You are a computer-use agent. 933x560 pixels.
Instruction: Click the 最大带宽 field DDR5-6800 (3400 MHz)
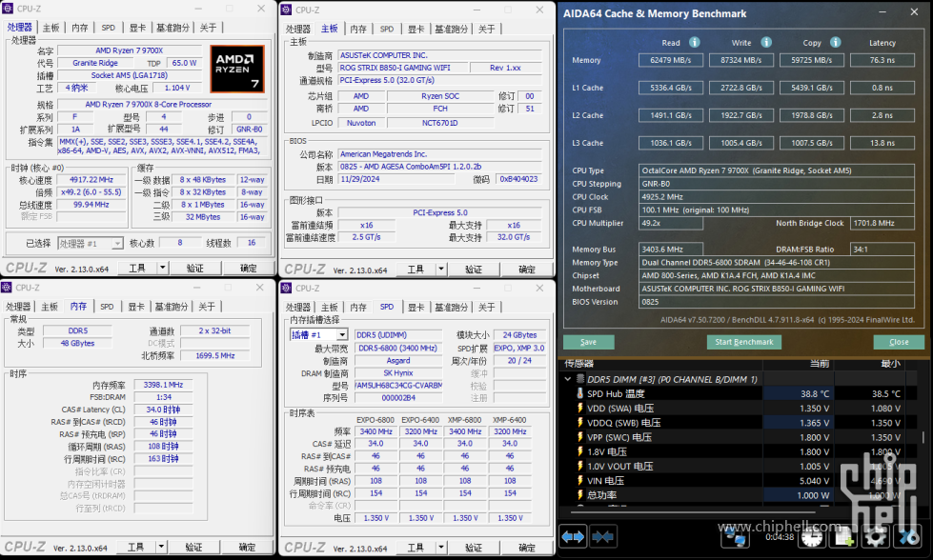pyautogui.click(x=398, y=348)
